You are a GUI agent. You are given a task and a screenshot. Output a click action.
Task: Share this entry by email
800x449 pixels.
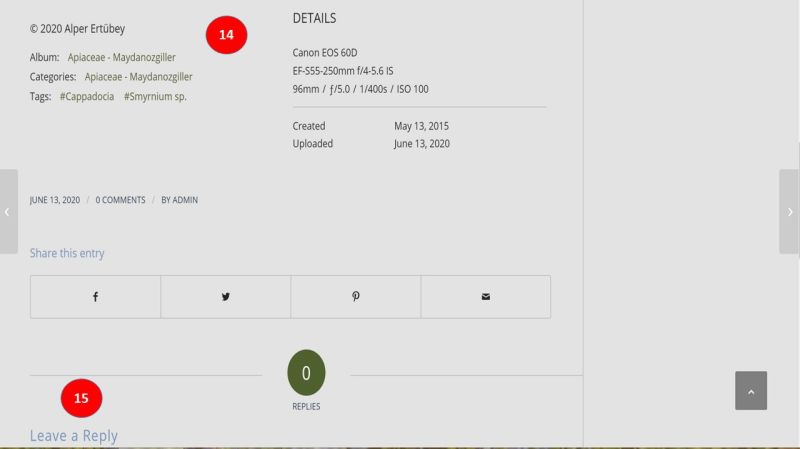[x=485, y=297]
